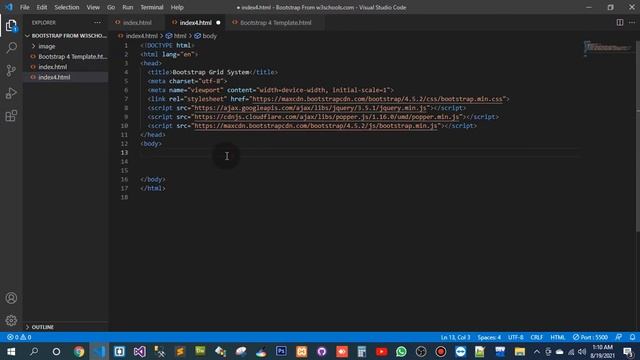Open Bootstrap 4 Template.html in explorer
The height and width of the screenshot is (360, 640).
click(x=65, y=56)
